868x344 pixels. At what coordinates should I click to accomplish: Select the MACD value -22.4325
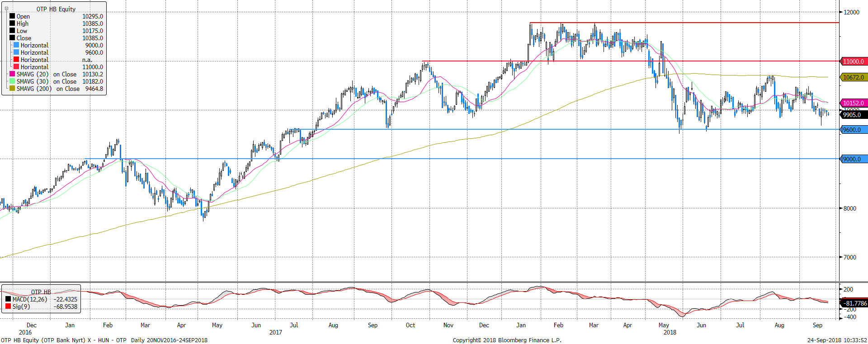point(66,299)
